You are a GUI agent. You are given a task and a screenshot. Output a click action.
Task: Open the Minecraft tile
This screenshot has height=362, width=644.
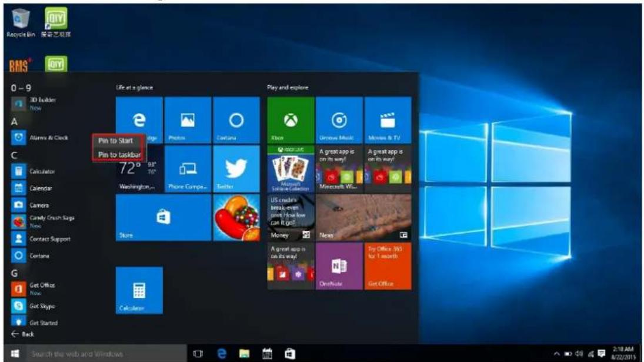tap(339, 169)
